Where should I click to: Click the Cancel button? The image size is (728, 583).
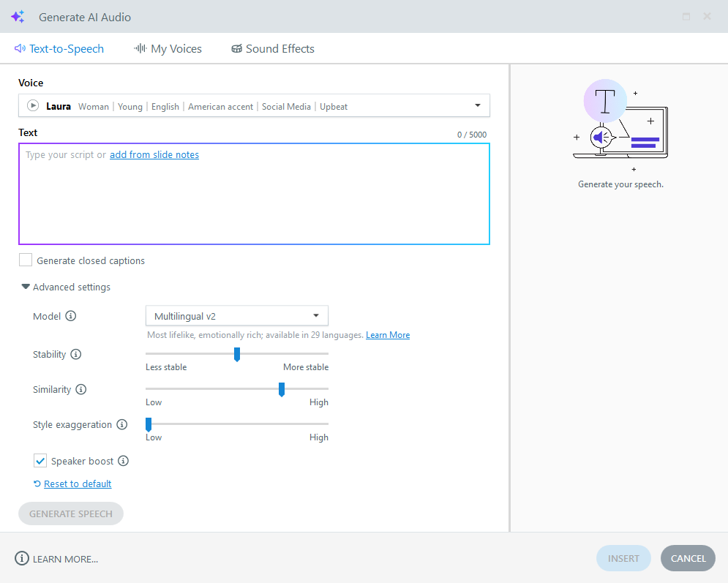pos(688,558)
